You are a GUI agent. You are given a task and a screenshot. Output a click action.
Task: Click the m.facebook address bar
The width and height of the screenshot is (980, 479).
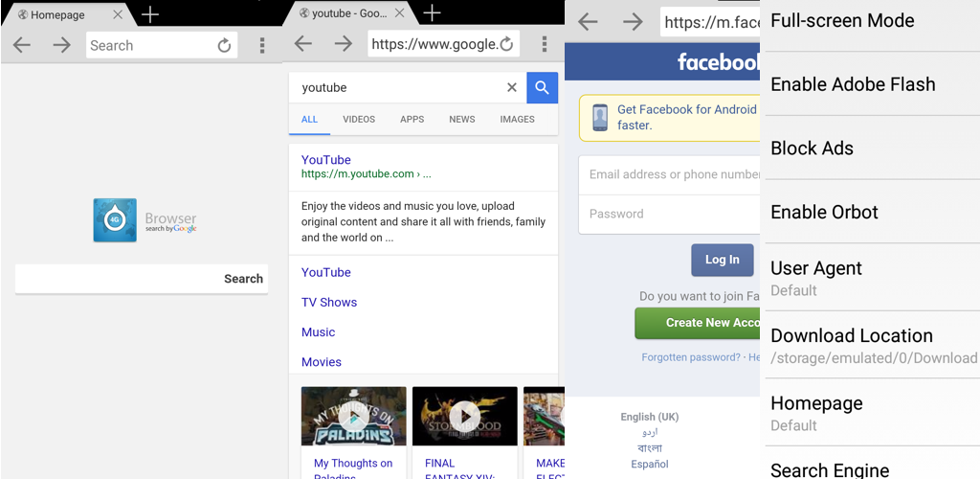click(711, 22)
